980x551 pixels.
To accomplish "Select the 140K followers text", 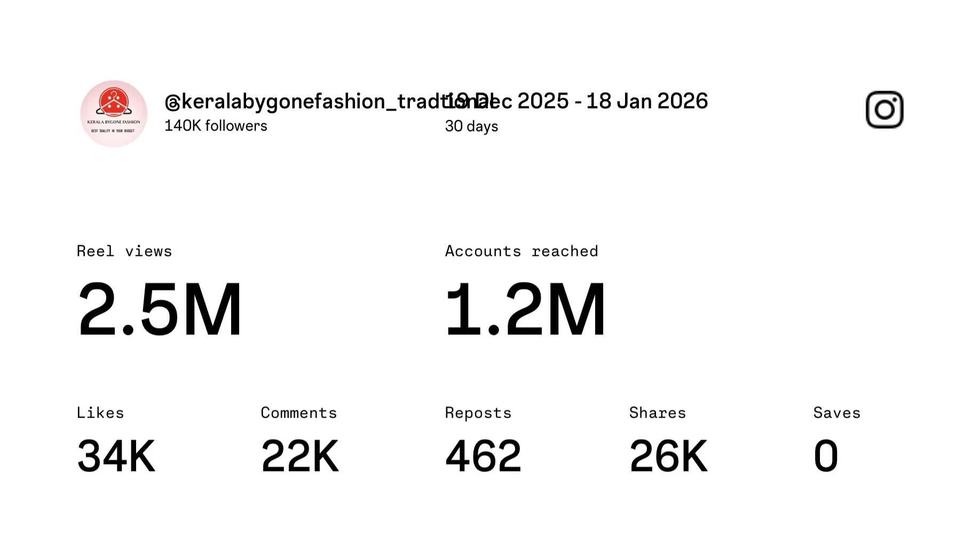I will point(216,126).
